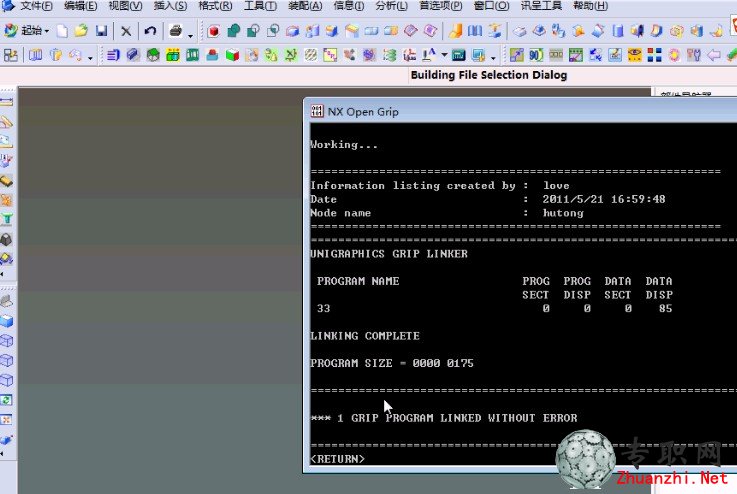Viewport: 737px width, 494px height.
Task: Click the Open folder icon
Action: point(81,31)
